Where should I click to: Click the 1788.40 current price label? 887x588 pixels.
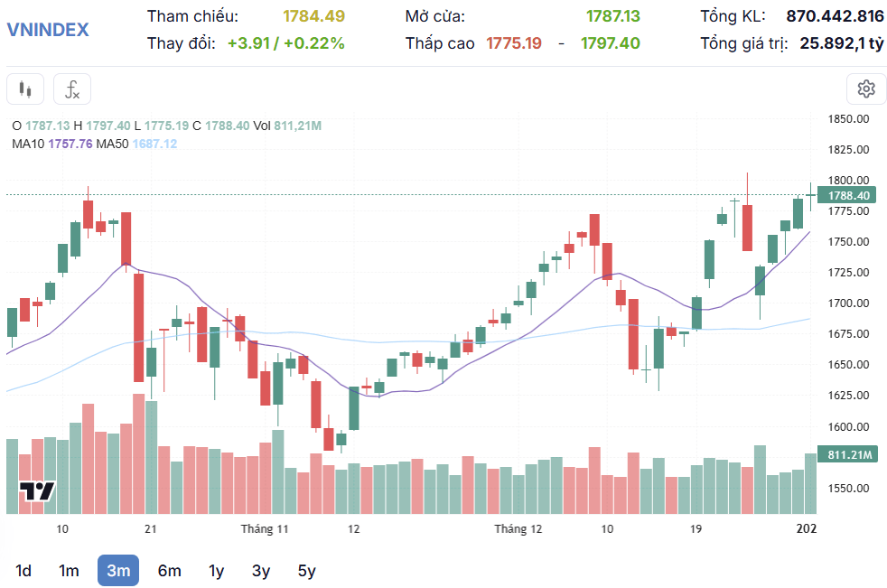(x=847, y=195)
